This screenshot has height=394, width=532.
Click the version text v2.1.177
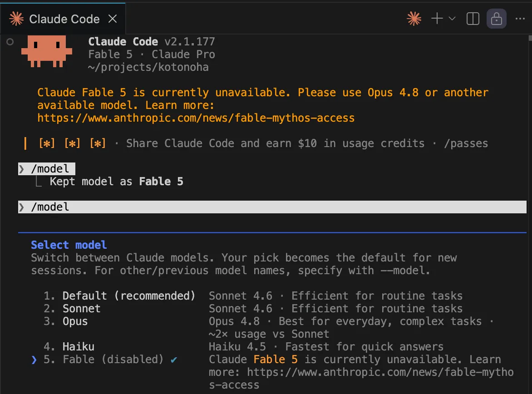point(190,41)
